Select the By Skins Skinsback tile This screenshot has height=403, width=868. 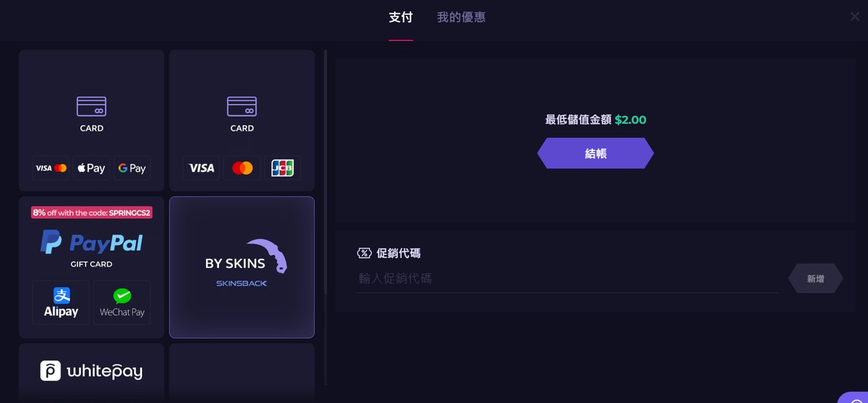[x=242, y=267]
